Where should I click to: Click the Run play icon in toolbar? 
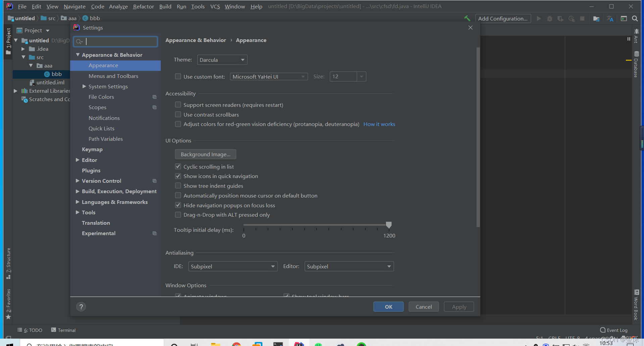tap(539, 18)
